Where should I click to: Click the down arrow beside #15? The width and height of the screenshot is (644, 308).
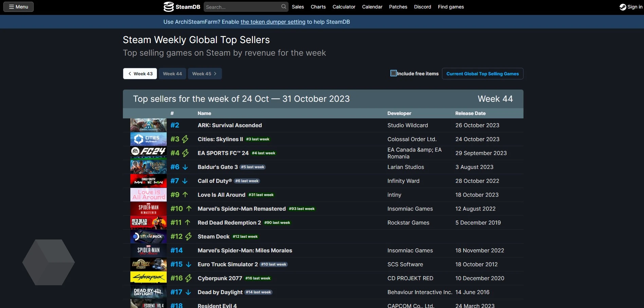coord(188,264)
